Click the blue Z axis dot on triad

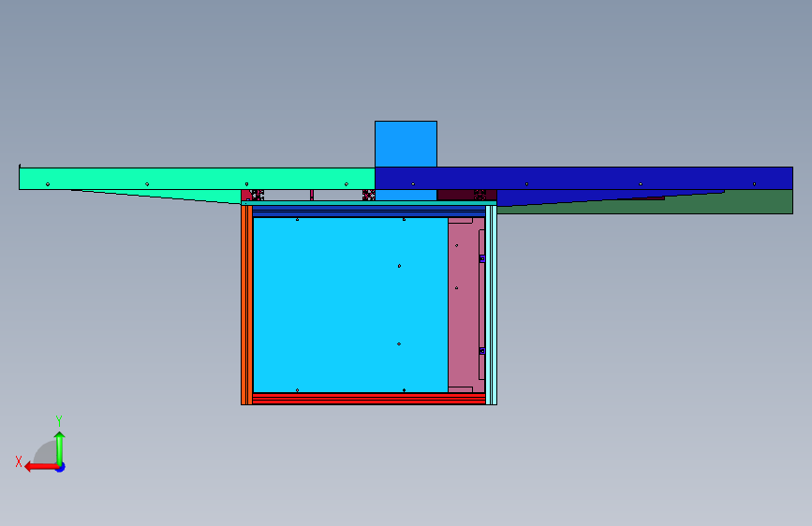[61, 467]
